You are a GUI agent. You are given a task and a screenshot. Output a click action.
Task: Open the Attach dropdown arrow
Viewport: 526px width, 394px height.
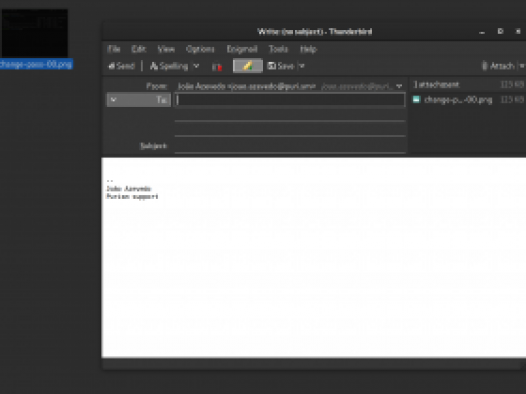tap(522, 66)
